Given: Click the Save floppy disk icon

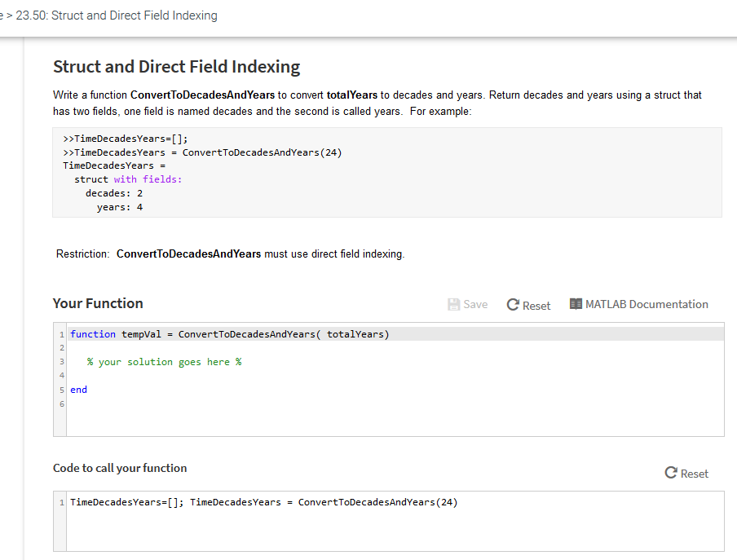Looking at the screenshot, I should click(454, 305).
